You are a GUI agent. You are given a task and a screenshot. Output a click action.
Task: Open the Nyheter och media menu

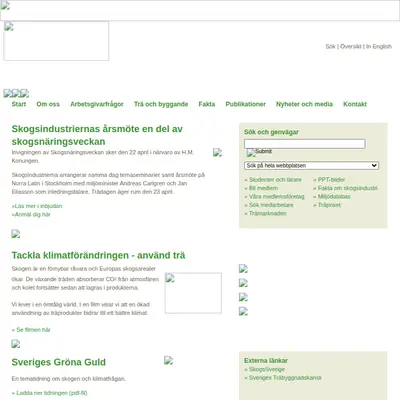[304, 104]
